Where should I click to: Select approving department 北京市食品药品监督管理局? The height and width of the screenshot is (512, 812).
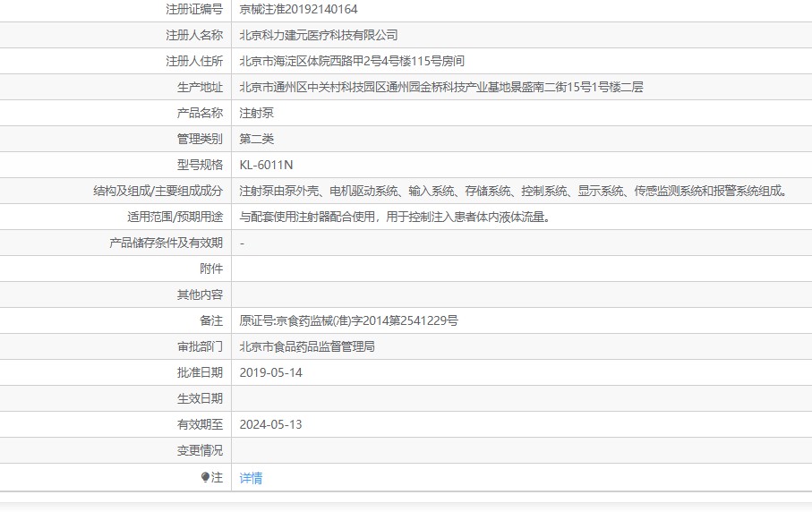(307, 347)
